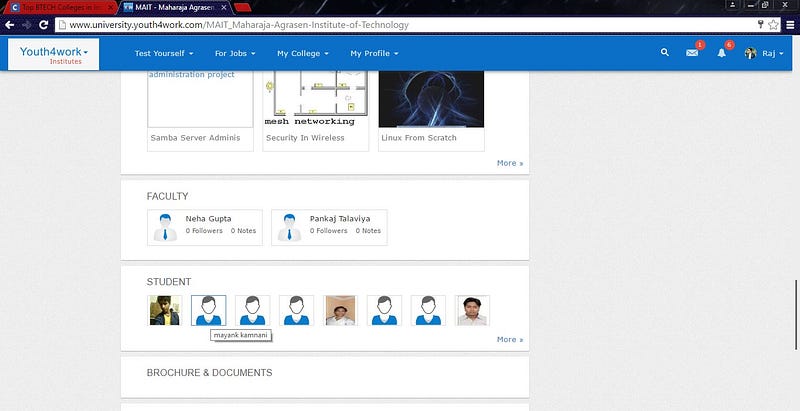Click the Youth4work Institutes logo
Viewport: 800px width, 411px height.
(x=54, y=54)
